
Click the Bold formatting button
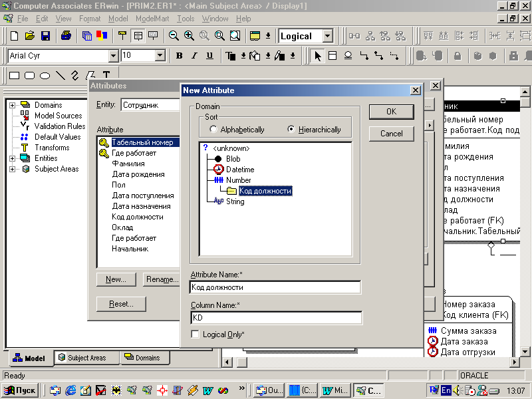[179, 56]
